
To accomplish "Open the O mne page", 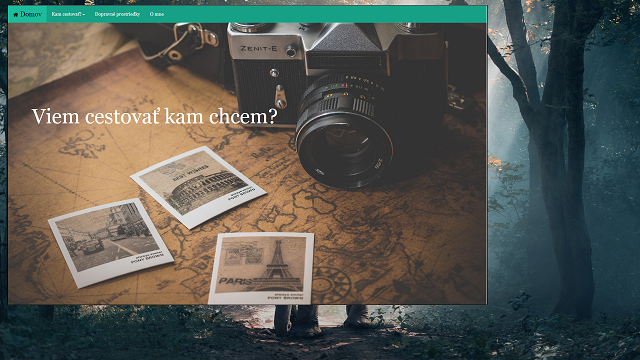I will (157, 14).
